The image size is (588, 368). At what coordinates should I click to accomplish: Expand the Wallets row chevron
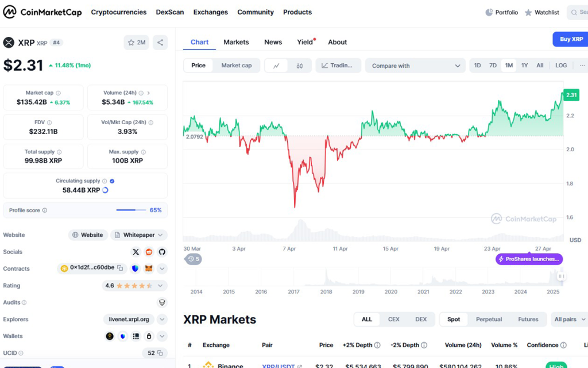(x=162, y=336)
